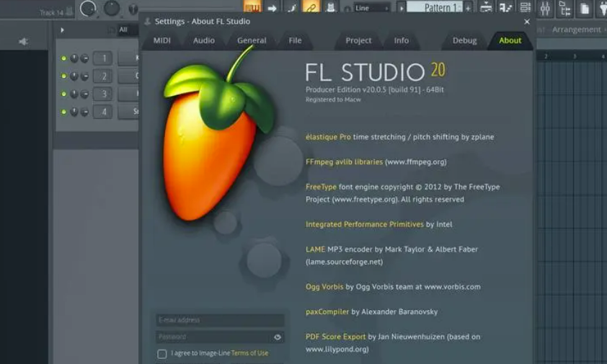Open FFmpeg avlib libraries link
The image size is (607, 364).
click(344, 162)
